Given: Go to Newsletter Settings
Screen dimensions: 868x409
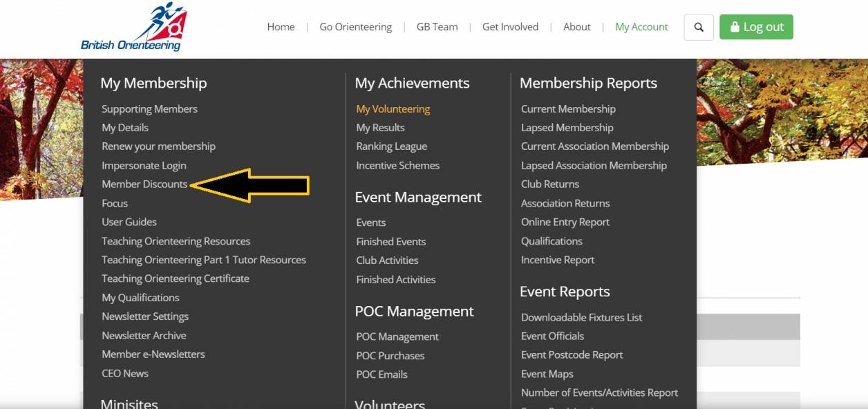Looking at the screenshot, I should click(145, 316).
